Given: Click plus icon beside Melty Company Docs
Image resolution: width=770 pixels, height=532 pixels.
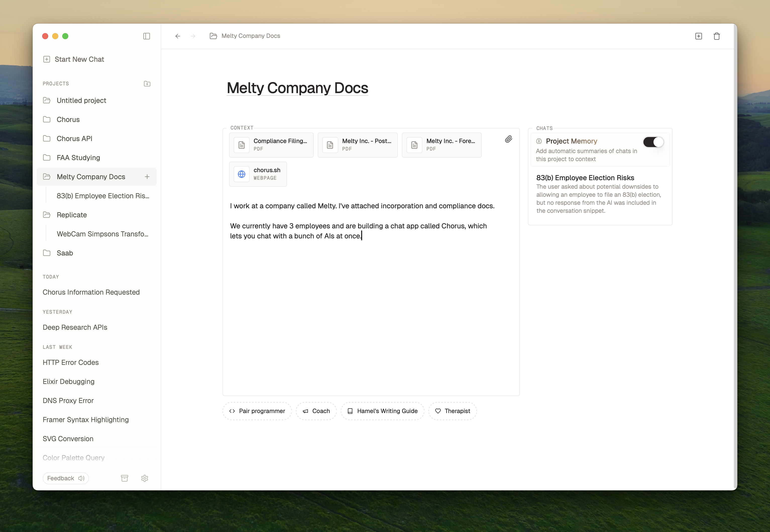Looking at the screenshot, I should [147, 177].
